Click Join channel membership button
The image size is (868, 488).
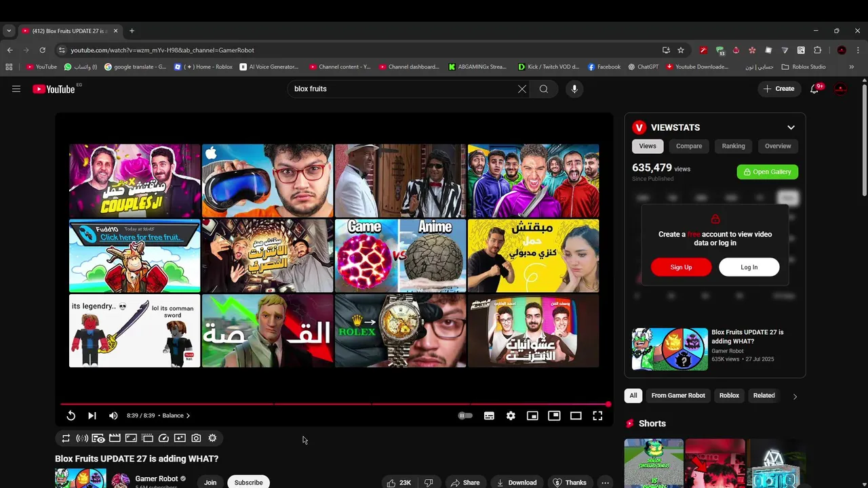[210, 482]
